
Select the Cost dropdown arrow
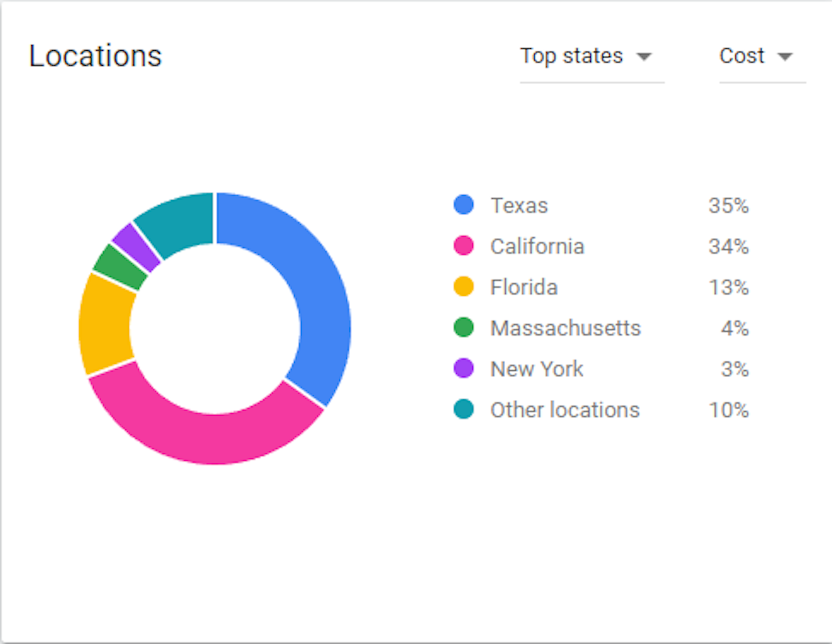(786, 56)
